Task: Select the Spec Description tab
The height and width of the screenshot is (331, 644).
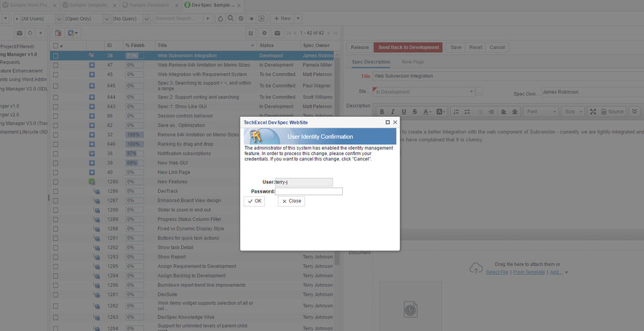Action: click(x=371, y=62)
